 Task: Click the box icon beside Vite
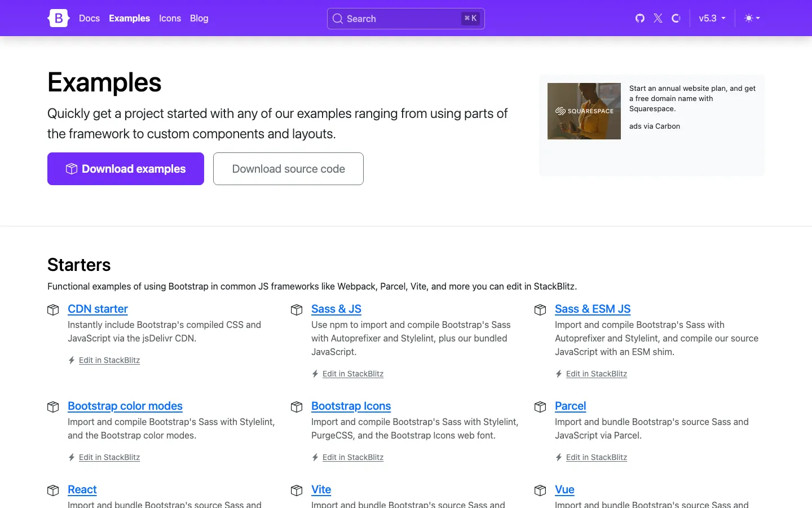pyautogui.click(x=297, y=491)
